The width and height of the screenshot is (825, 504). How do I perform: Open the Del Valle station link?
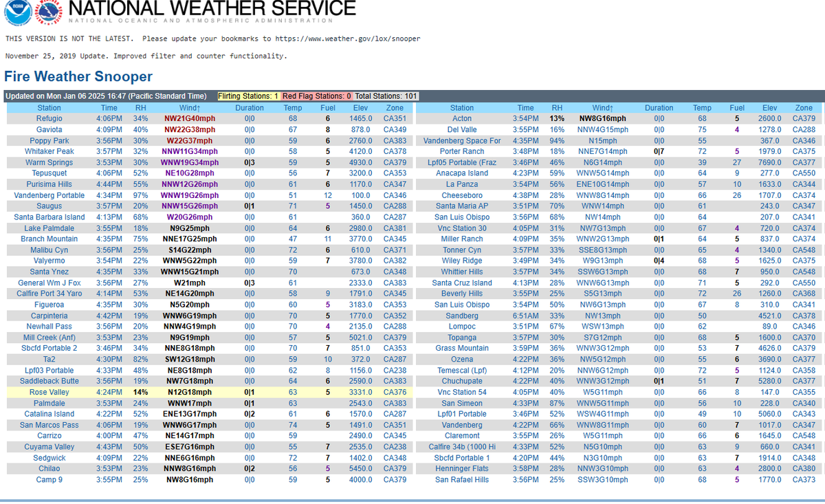(x=462, y=129)
